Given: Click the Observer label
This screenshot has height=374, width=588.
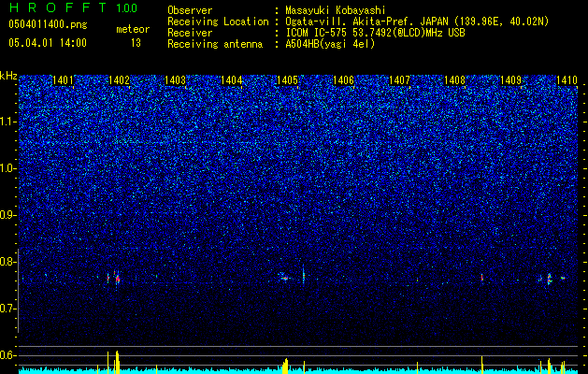Looking at the screenshot, I should [190, 10].
